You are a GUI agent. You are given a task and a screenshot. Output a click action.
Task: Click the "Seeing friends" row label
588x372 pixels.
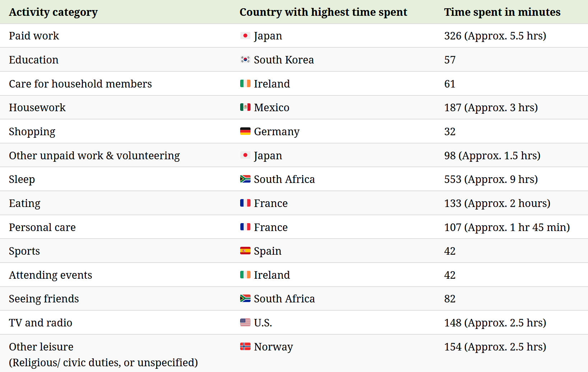44,299
